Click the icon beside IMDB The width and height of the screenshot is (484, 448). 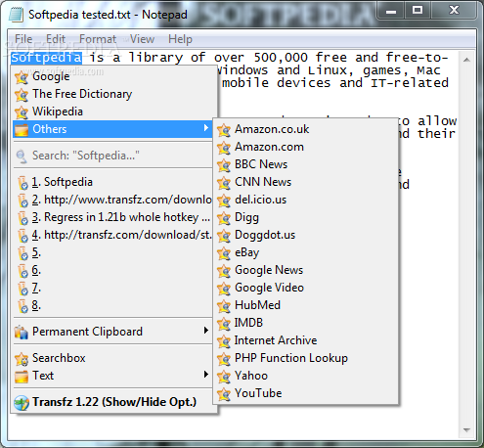tap(224, 324)
